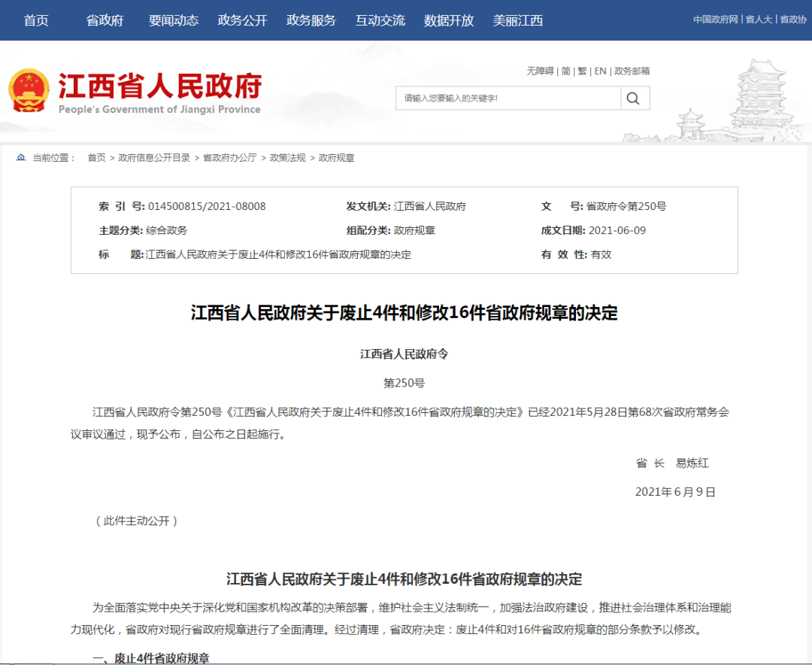Click the 江西省人民政府令 subtitle
This screenshot has width=812, height=665.
pos(404,354)
